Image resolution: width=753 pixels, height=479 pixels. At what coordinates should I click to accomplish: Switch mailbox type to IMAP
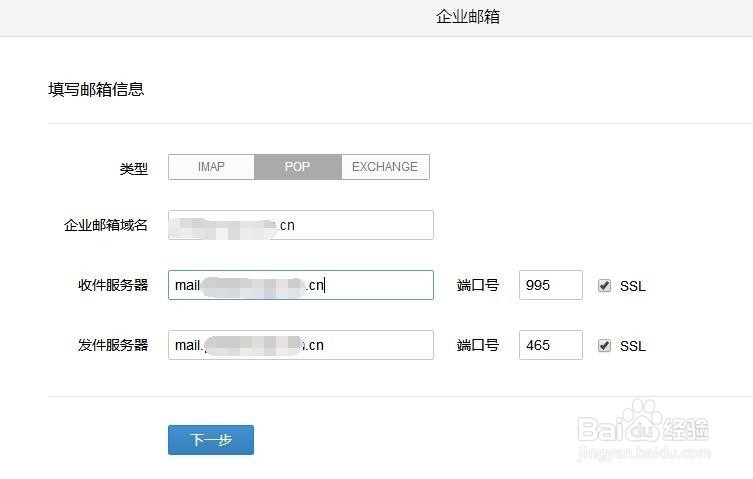(x=211, y=167)
